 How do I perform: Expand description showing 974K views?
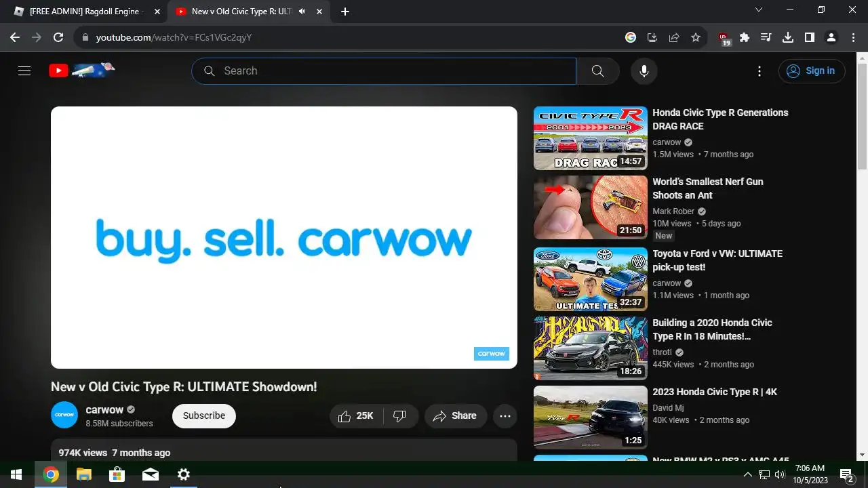pyautogui.click(x=284, y=452)
